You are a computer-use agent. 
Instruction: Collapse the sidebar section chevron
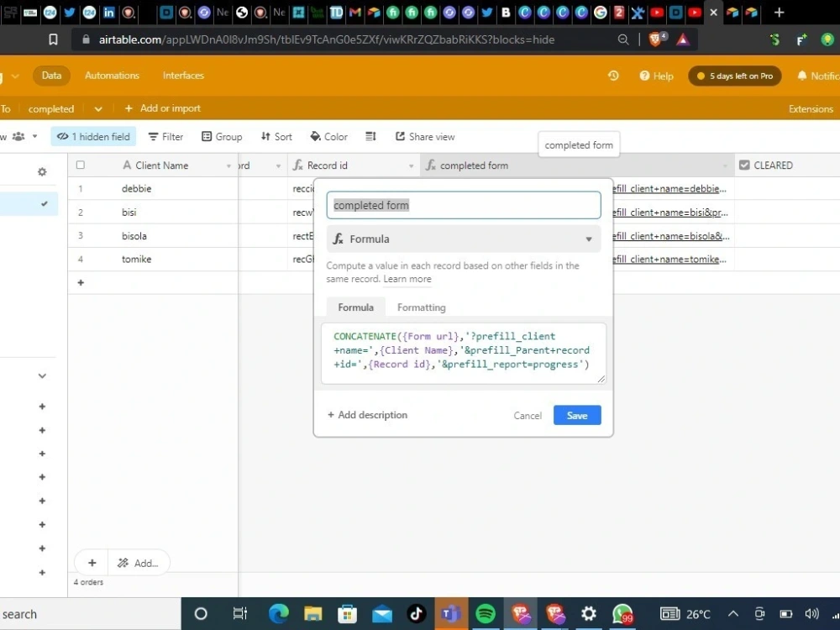coord(42,376)
